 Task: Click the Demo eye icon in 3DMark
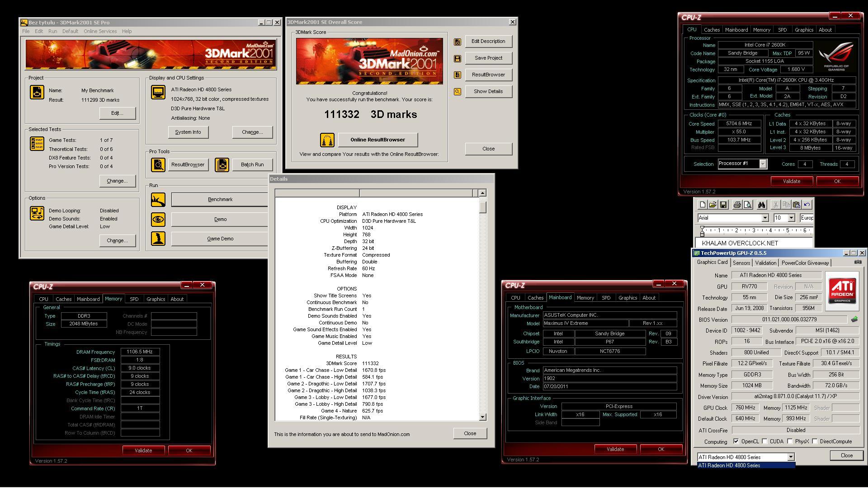click(158, 220)
